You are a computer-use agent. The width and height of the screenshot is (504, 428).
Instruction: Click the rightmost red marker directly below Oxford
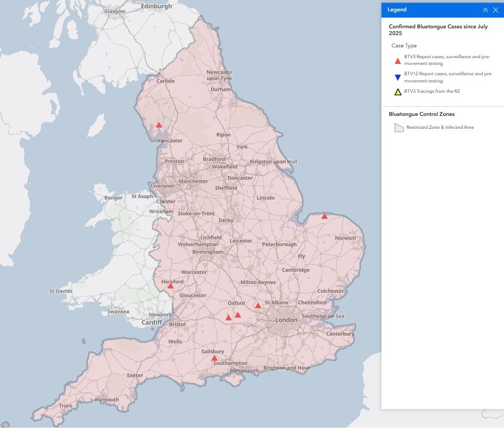[238, 315]
